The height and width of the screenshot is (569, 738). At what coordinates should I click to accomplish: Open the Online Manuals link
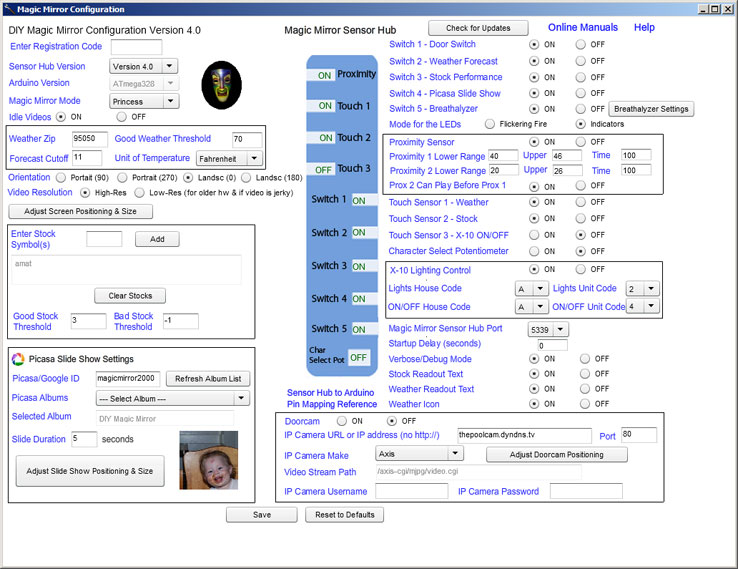[x=583, y=27]
